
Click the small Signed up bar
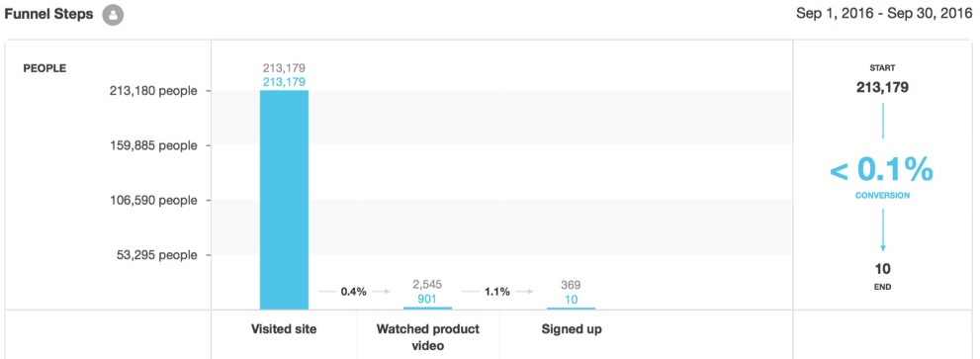[571, 308]
